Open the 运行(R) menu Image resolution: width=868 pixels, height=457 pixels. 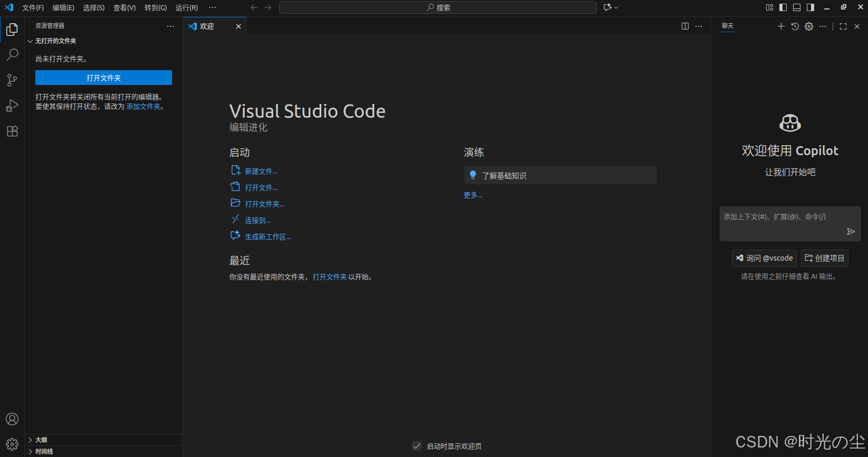[x=187, y=7]
